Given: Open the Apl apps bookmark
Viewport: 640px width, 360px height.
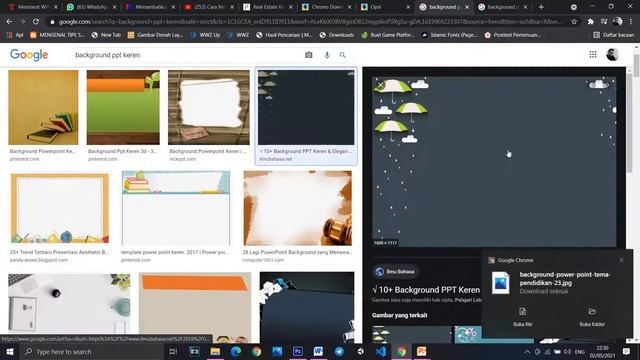Looking at the screenshot, I should [x=15, y=35].
